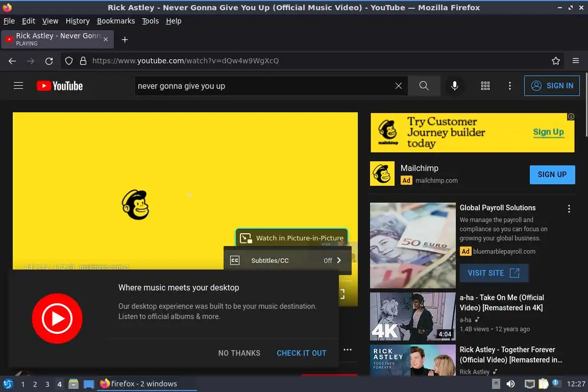This screenshot has width=588, height=392.
Task: Watch in Picture-in-Picture
Action: pyautogui.click(x=292, y=238)
